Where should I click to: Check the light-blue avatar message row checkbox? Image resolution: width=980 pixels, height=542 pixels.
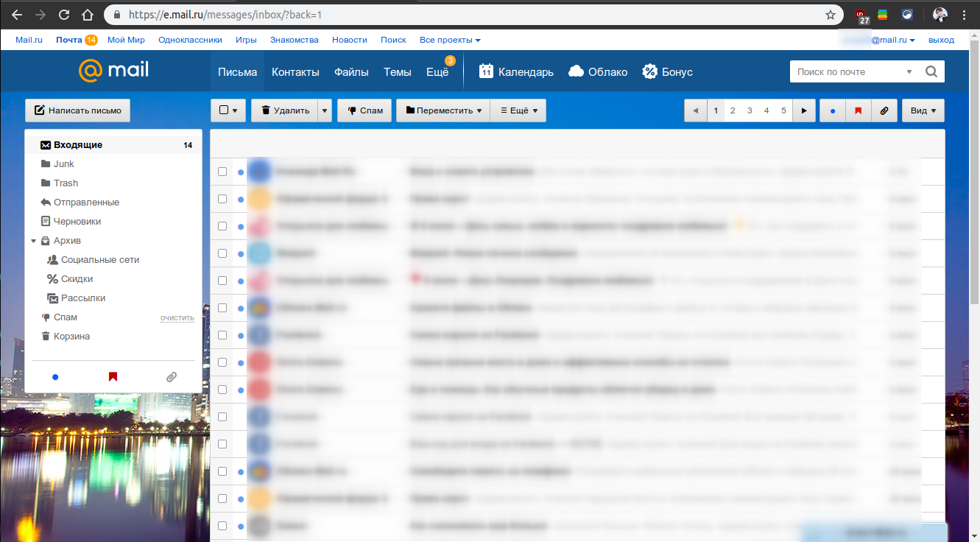[x=222, y=253]
